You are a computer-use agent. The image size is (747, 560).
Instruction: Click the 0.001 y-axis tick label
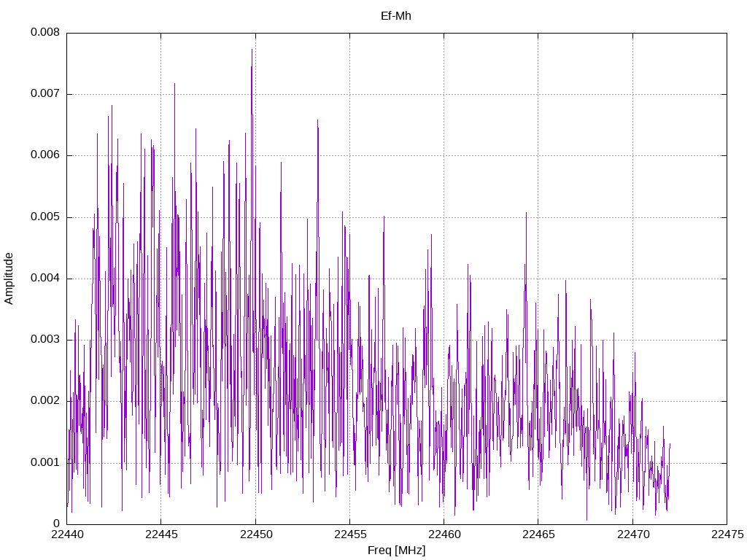pos(44,462)
